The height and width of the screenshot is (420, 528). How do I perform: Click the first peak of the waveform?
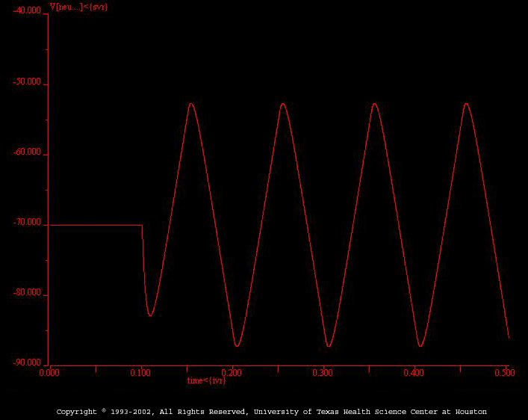click(x=191, y=104)
